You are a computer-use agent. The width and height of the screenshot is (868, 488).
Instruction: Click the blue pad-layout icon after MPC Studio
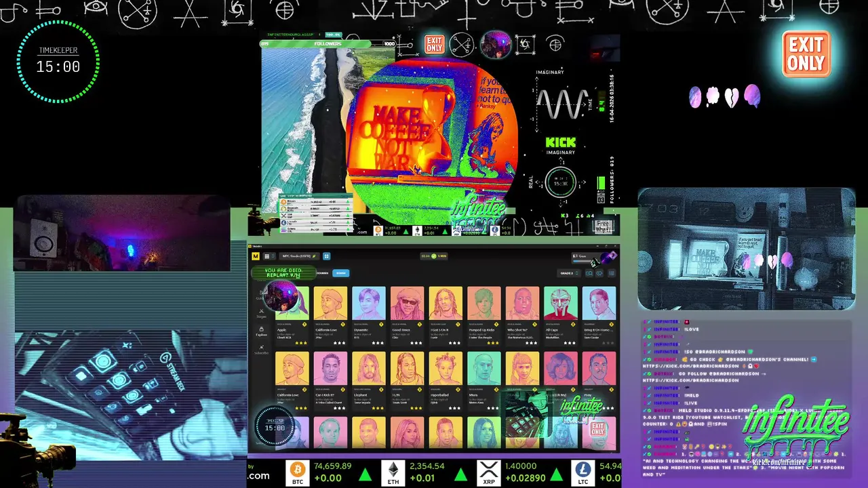pos(326,256)
